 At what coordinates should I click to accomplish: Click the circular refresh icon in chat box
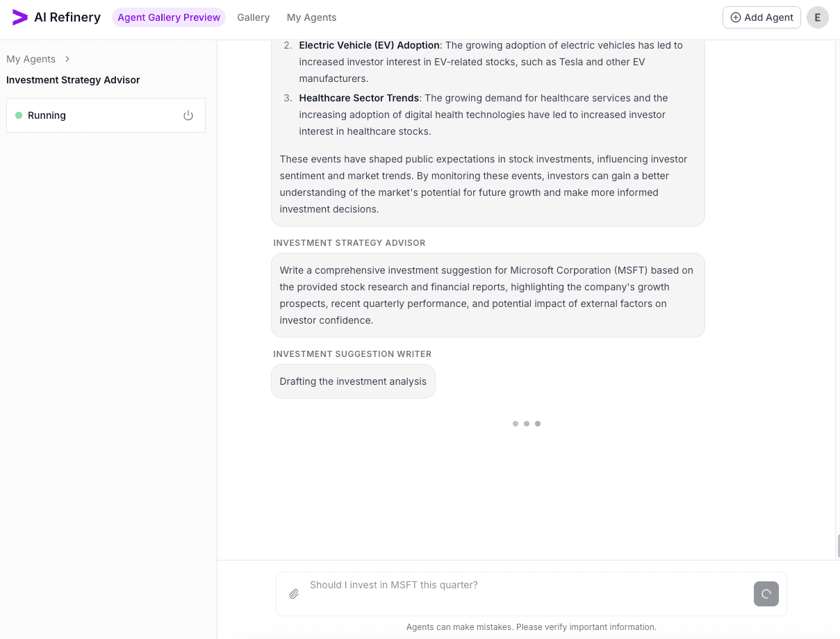tap(766, 594)
